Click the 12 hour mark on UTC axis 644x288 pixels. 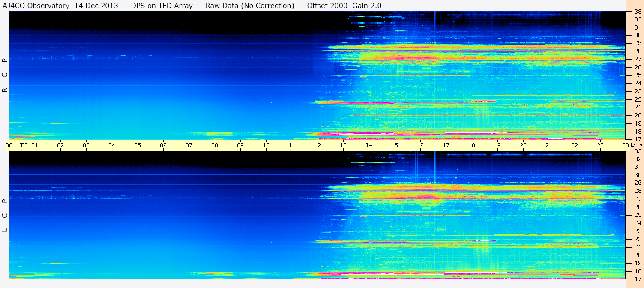click(318, 145)
